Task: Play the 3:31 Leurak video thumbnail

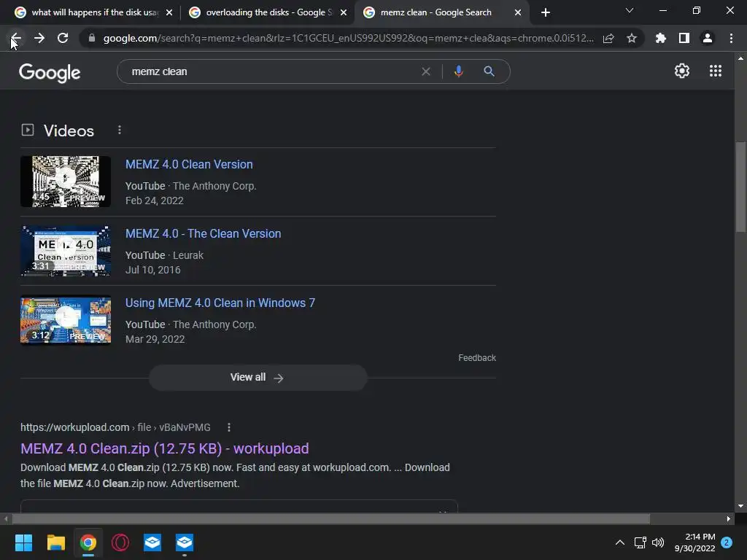Action: [x=66, y=251]
